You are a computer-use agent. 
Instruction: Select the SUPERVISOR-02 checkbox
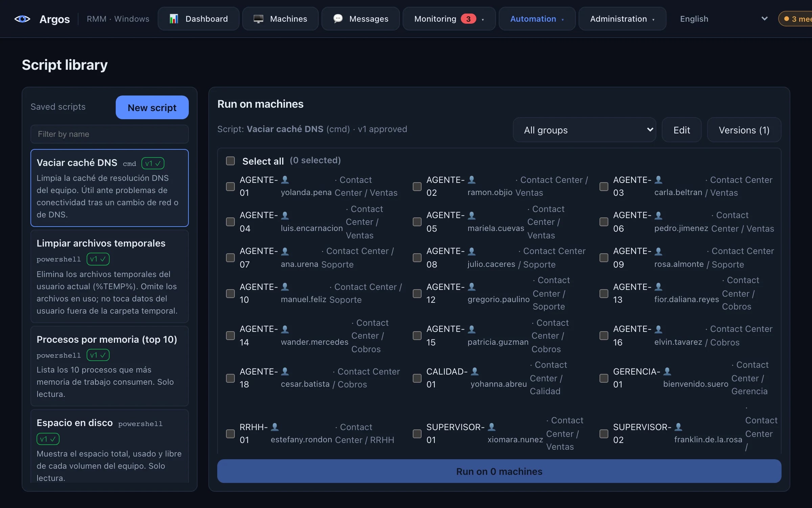pos(604,433)
